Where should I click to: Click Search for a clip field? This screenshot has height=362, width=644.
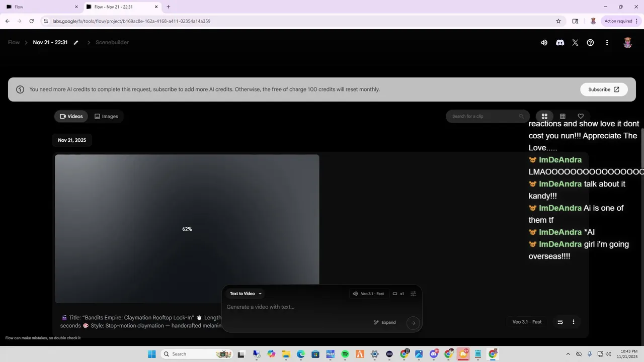pyautogui.click(x=488, y=116)
